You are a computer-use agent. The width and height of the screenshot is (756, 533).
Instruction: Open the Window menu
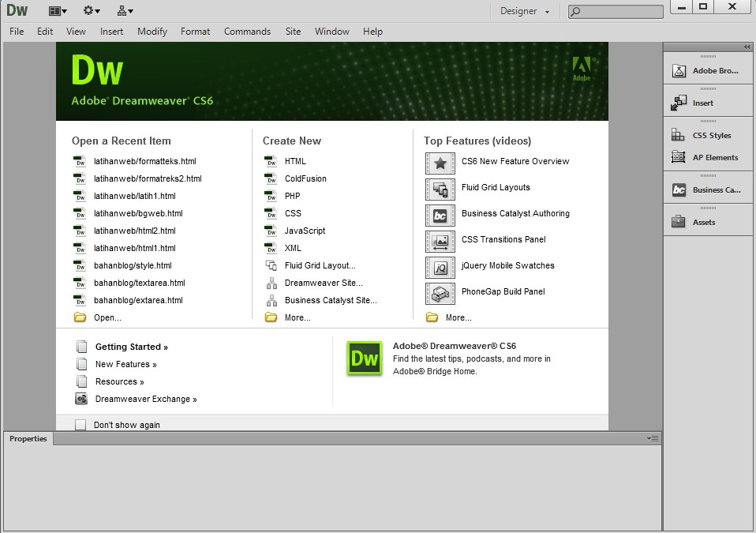[x=331, y=32]
